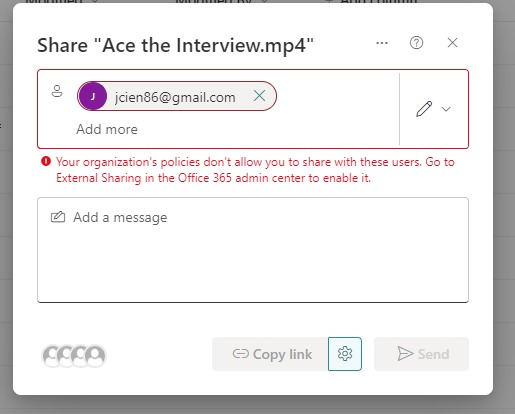Click the purple J avatar
This screenshot has width=515, height=414.
93,96
